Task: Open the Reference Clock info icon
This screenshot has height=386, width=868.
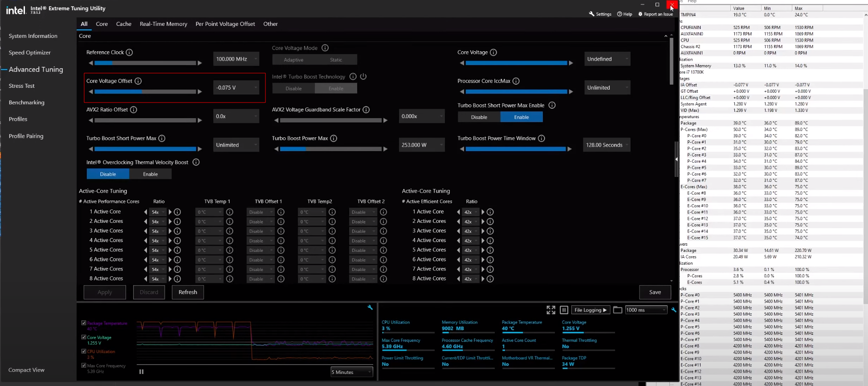Action: (129, 52)
